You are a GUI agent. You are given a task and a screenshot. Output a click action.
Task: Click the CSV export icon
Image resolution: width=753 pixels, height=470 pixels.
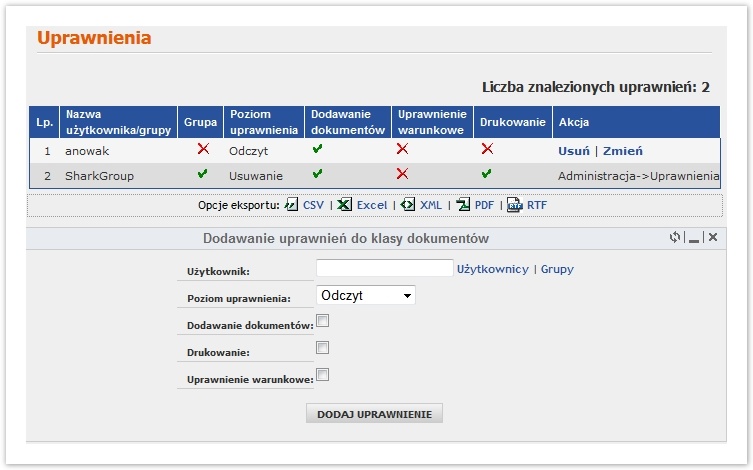(292, 205)
